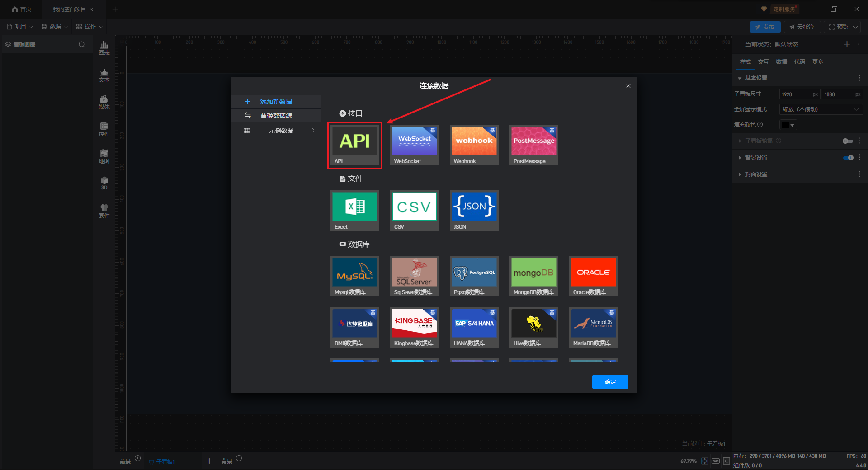Close the 连接数据 dialog

628,86
